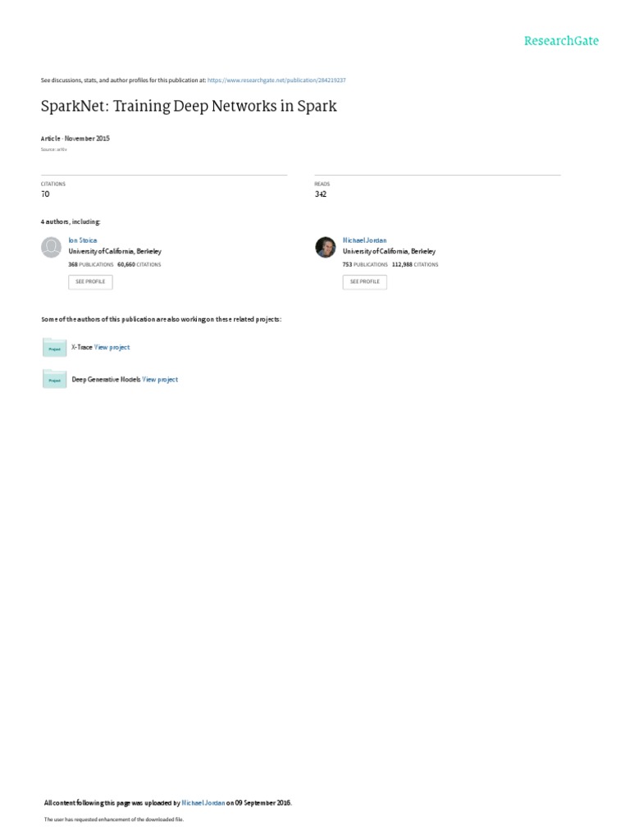Screen dimensions: 630x840
Task: Click Michael Jordan uploader link in footer
Action: tap(203, 802)
